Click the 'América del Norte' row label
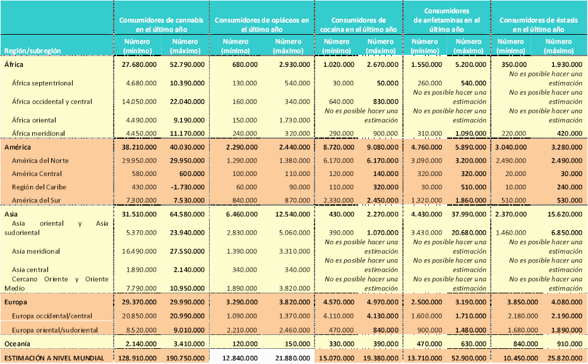Image resolution: width=588 pixels, height=364 pixels. pyautogui.click(x=40, y=160)
